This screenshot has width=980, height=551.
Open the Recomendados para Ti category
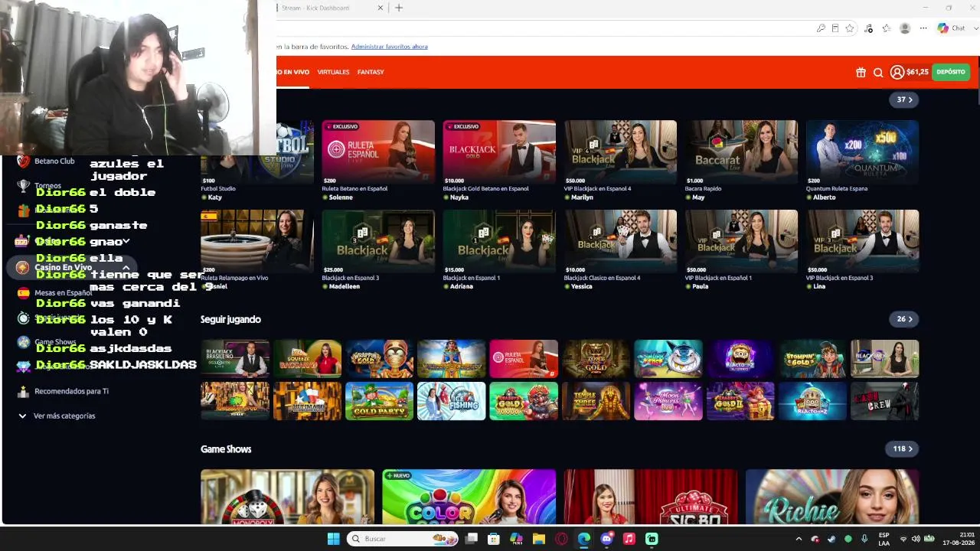point(71,391)
